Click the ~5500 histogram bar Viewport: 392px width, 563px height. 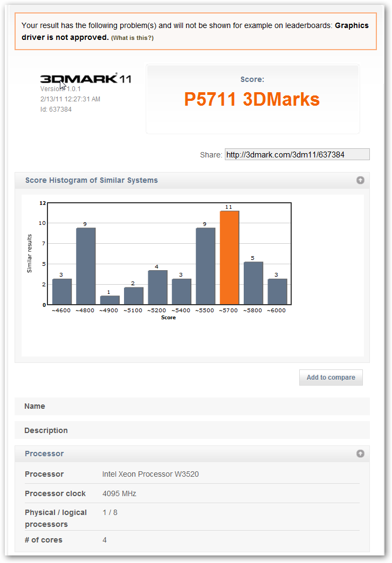205,266
